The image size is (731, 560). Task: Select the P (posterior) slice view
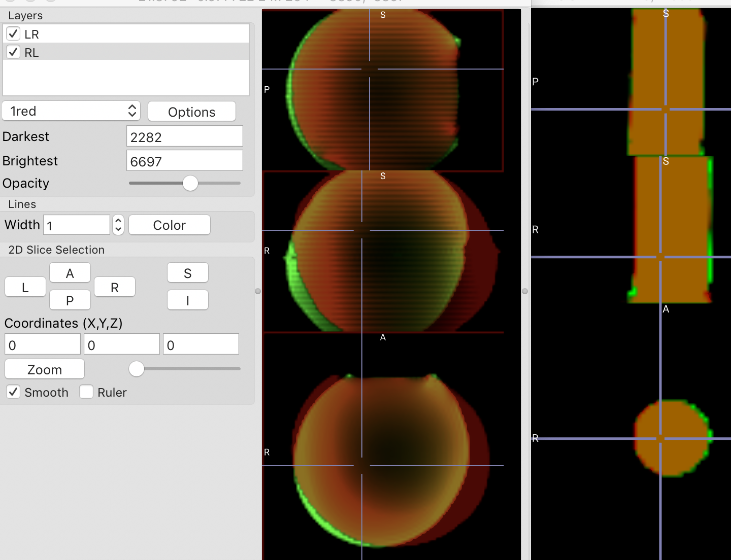tap(70, 300)
